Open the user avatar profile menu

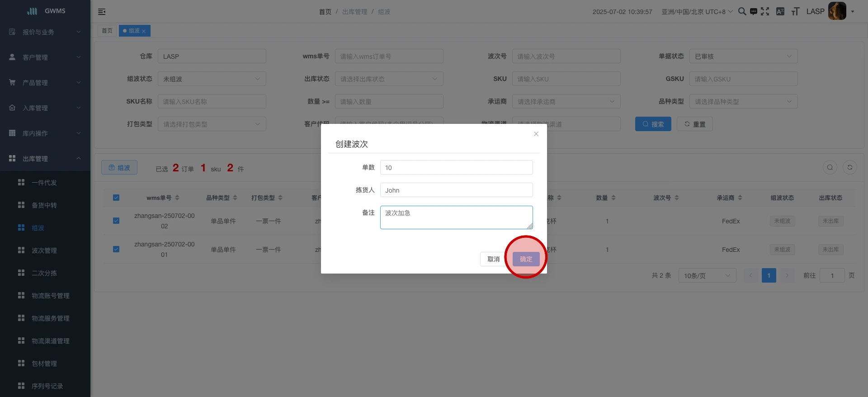pyautogui.click(x=837, y=11)
